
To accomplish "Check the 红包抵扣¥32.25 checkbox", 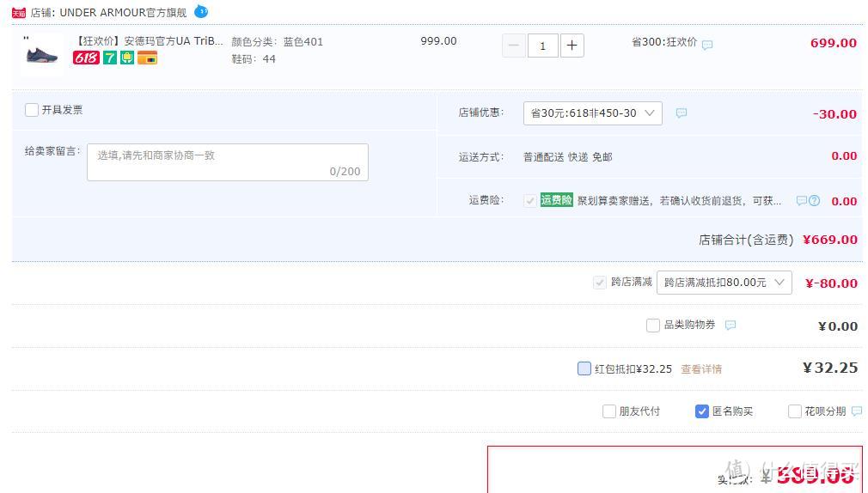I will tap(584, 368).
